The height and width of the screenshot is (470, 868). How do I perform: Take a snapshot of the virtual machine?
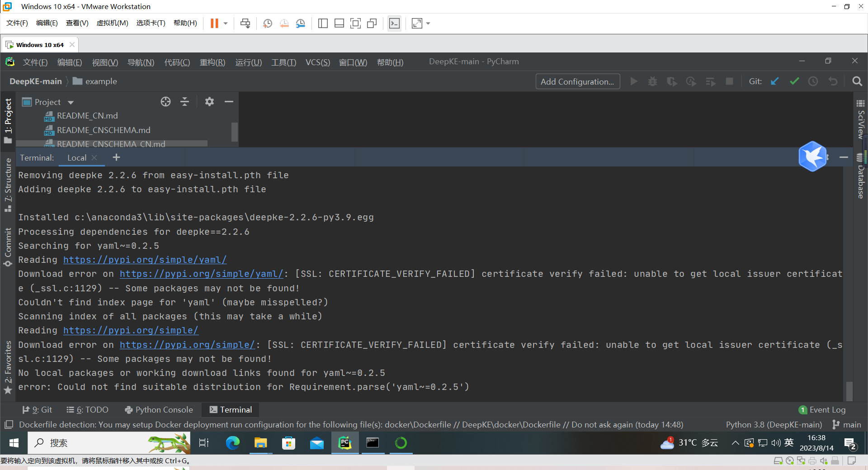[267, 23]
